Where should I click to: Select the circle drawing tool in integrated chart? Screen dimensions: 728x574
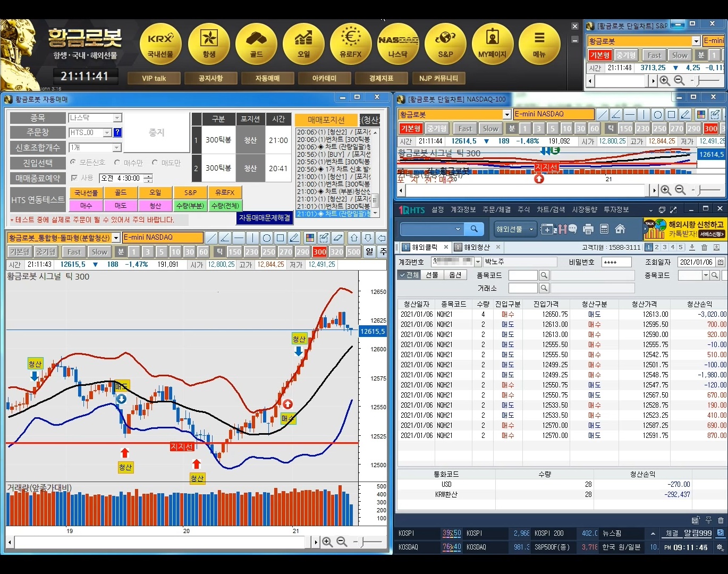pos(266,238)
